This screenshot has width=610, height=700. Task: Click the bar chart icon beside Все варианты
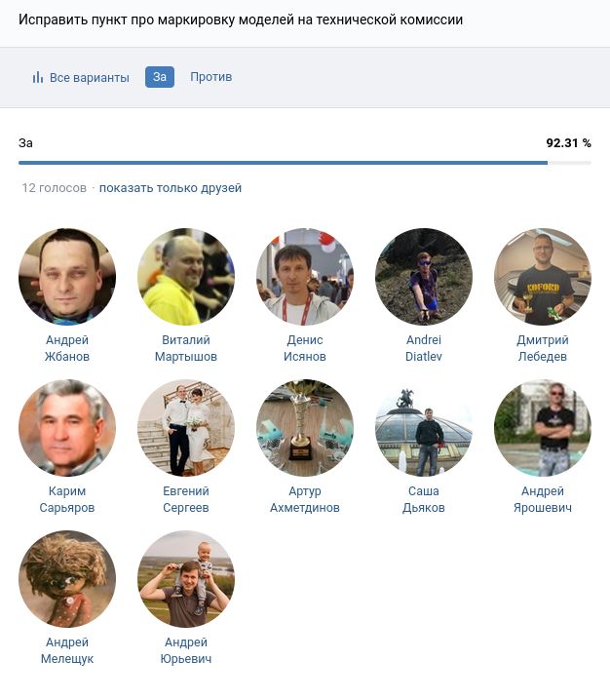click(x=37, y=77)
